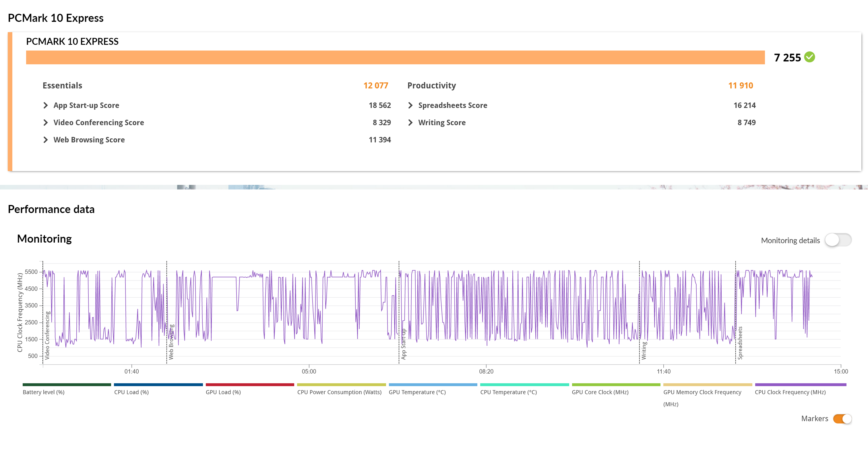
Task: Click the App Start-up value 18 562
Action: (380, 106)
